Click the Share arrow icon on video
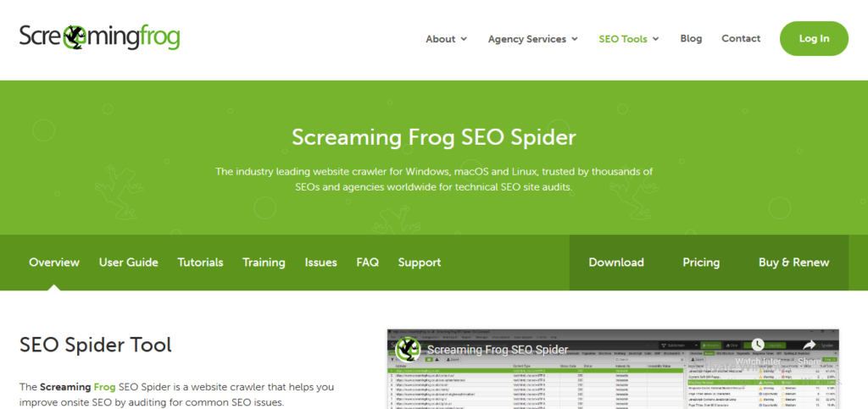Image resolution: width=868 pixels, height=409 pixels. pos(810,345)
